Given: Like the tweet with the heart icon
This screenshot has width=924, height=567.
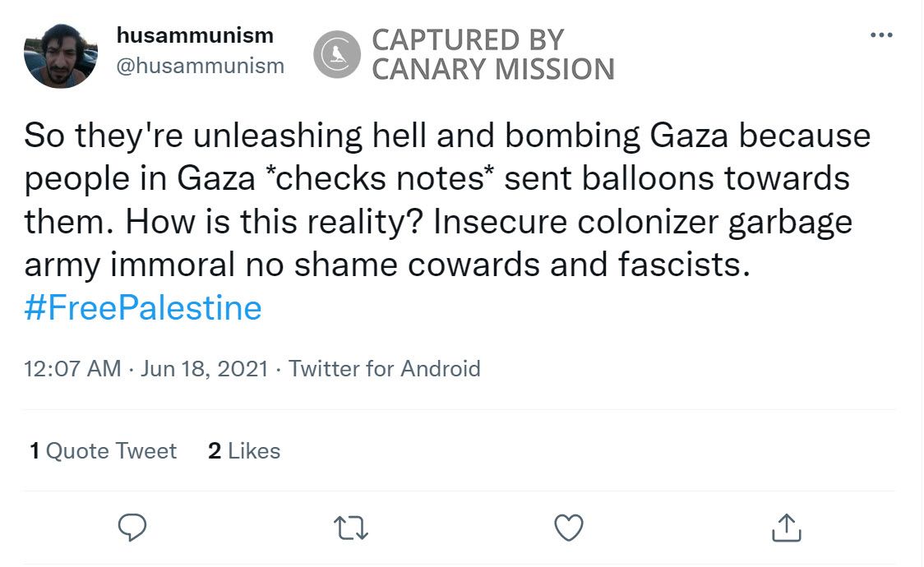Looking at the screenshot, I should click(x=568, y=528).
